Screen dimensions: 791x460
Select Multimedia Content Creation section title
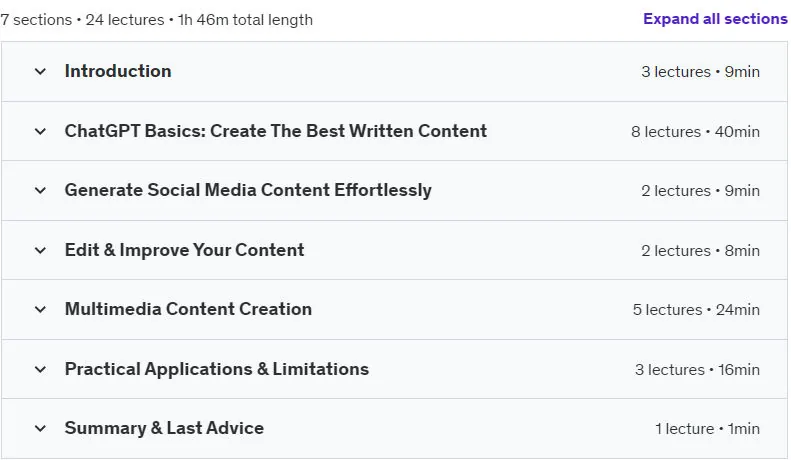coord(188,309)
